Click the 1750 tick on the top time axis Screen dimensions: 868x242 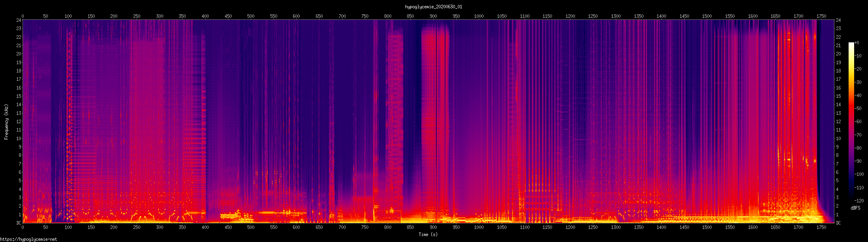[821, 16]
